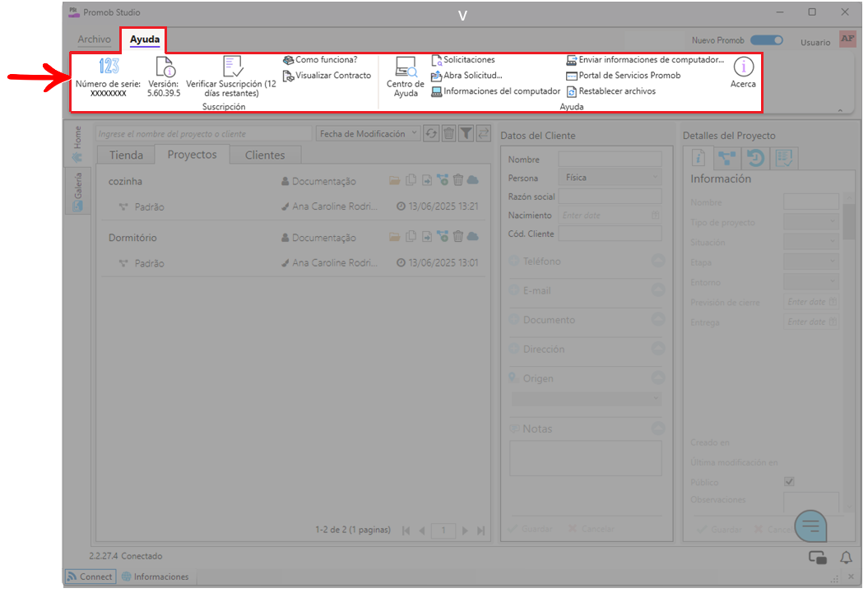
Task: Open the Situación dropdown
Action: 811,242
